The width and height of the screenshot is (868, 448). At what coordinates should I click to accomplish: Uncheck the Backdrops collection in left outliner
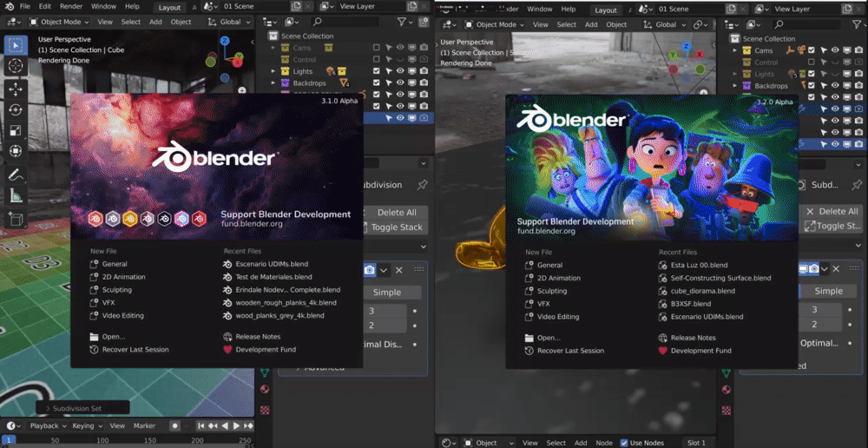coord(377,83)
